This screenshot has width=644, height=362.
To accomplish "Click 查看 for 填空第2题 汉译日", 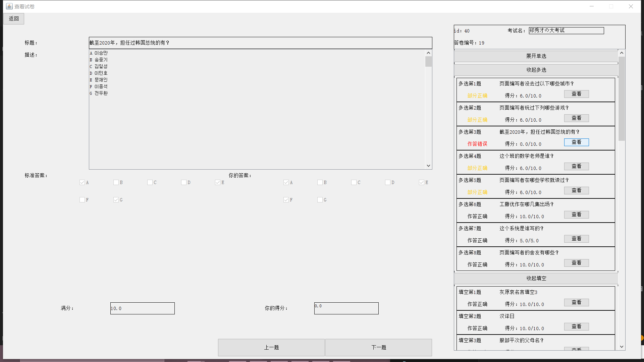I will tap(576, 326).
